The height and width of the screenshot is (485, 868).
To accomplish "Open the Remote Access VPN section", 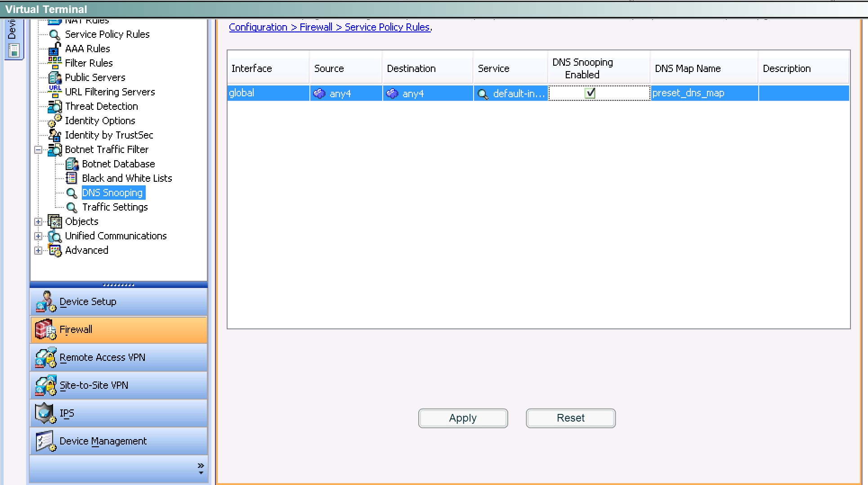I will (x=119, y=357).
